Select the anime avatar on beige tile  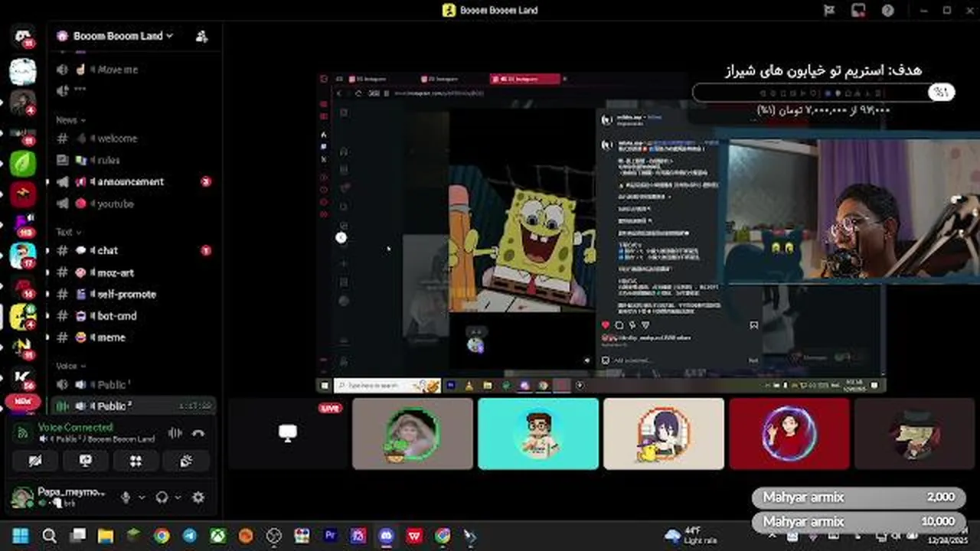click(x=664, y=433)
